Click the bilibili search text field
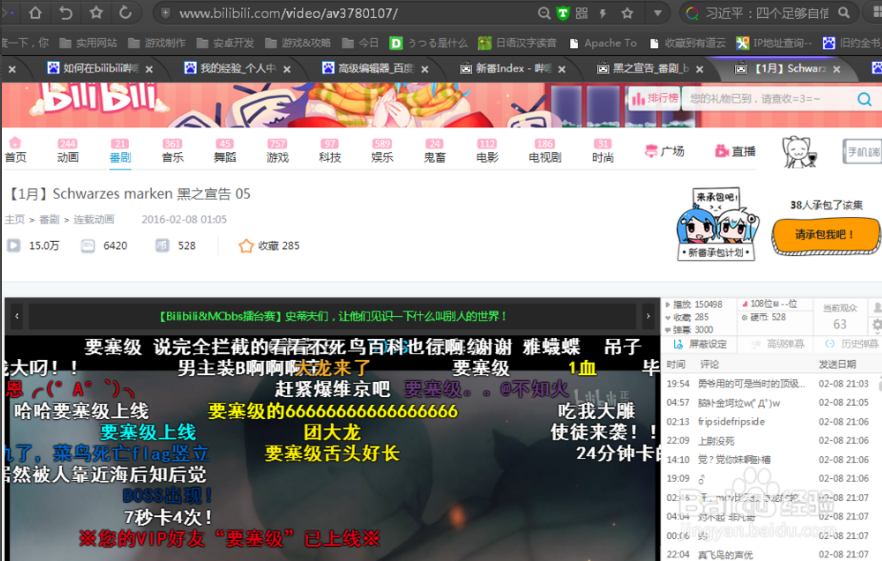The height and width of the screenshot is (561, 882). [x=768, y=98]
